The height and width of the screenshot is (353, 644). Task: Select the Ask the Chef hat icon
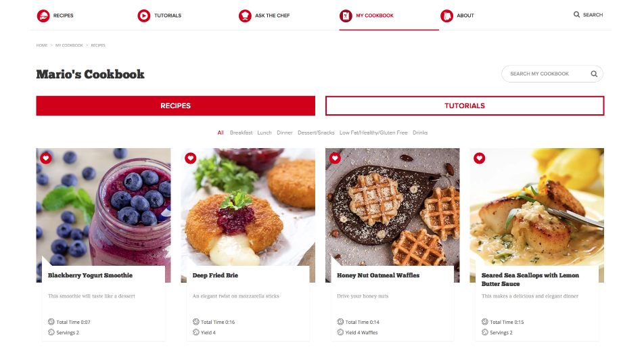245,16
